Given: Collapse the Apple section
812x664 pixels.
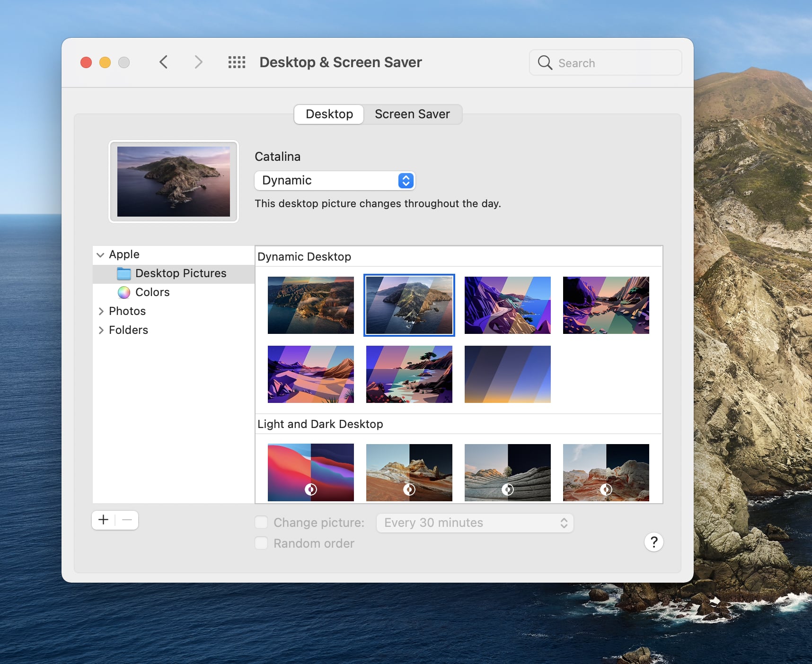Looking at the screenshot, I should 100,255.
